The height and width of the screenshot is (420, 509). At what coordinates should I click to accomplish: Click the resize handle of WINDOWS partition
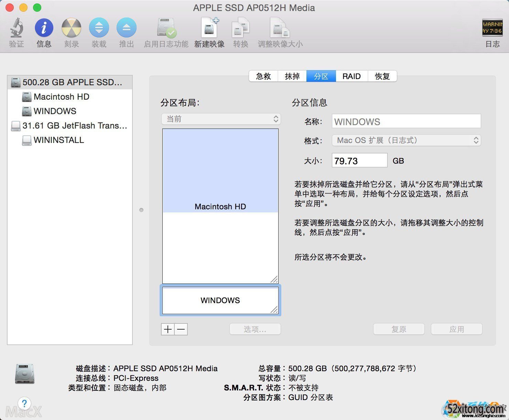(274, 310)
